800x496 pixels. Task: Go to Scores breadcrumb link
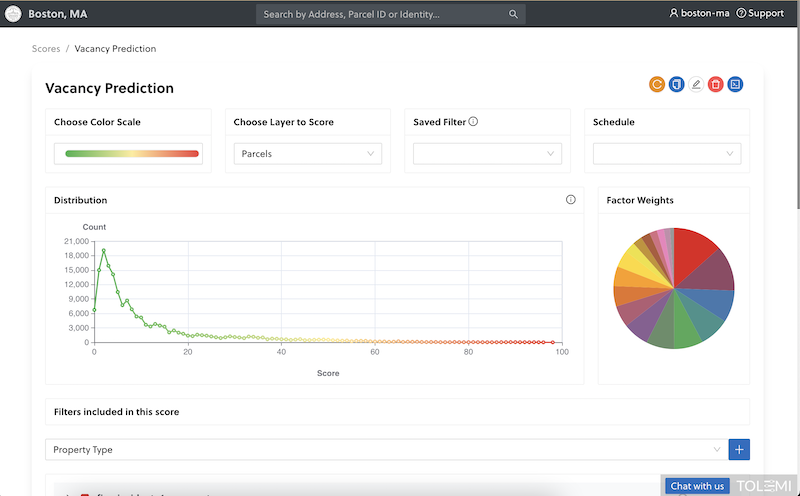pos(46,48)
